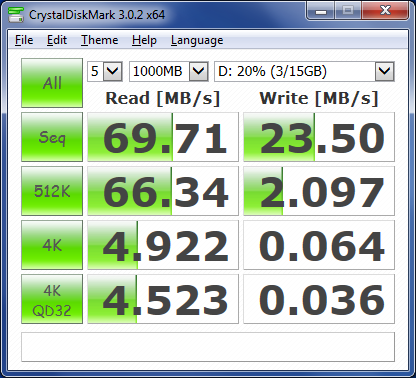Open the Edit menu
The height and width of the screenshot is (378, 416).
click(x=57, y=40)
